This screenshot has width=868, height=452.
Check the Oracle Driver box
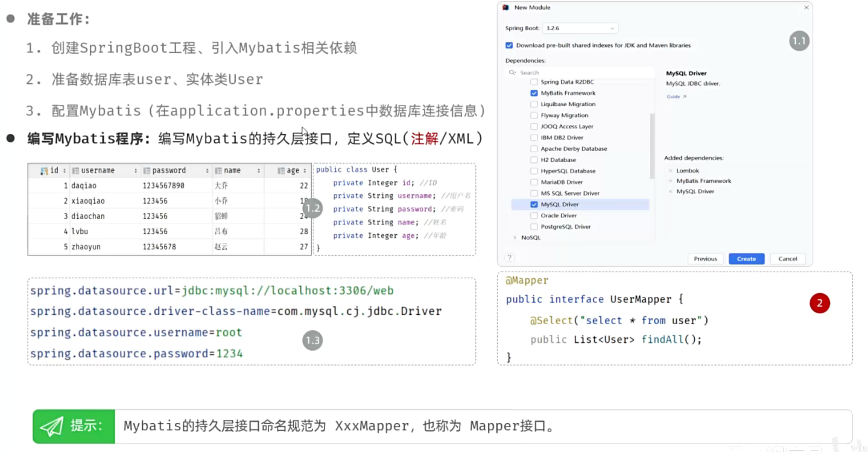(534, 215)
